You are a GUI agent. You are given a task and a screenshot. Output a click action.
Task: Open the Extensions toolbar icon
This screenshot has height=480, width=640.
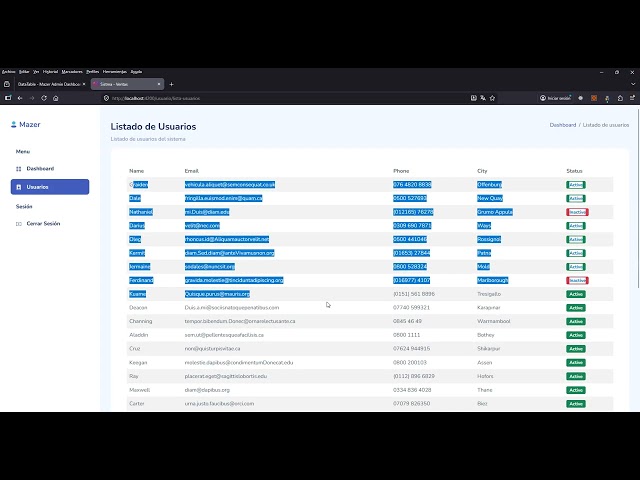[620, 98]
